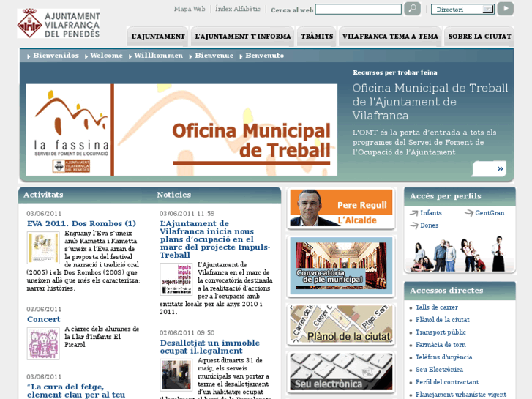The height and width of the screenshot is (399, 532).
Task: Click the Oficina Municipal de Treball banner image
Action: (x=181, y=130)
